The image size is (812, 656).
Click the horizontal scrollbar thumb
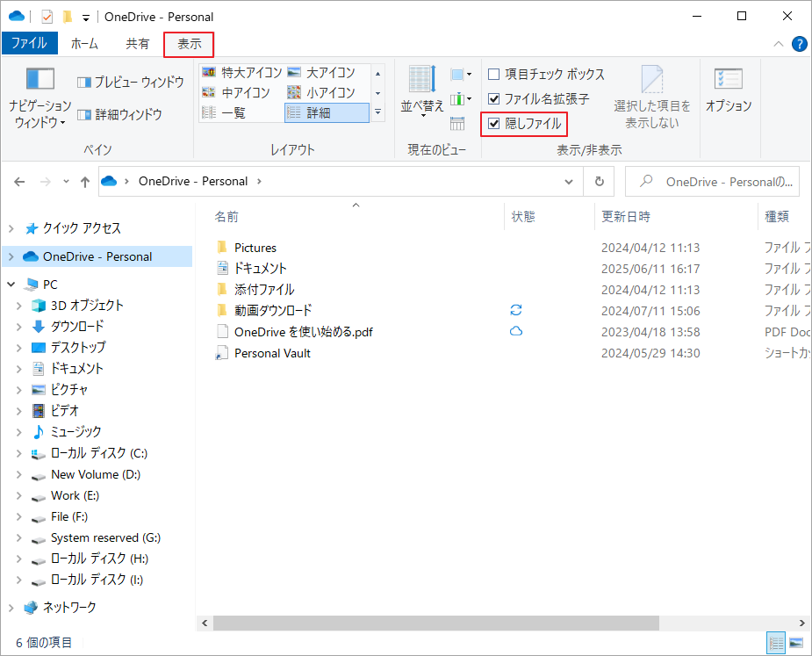point(436,623)
